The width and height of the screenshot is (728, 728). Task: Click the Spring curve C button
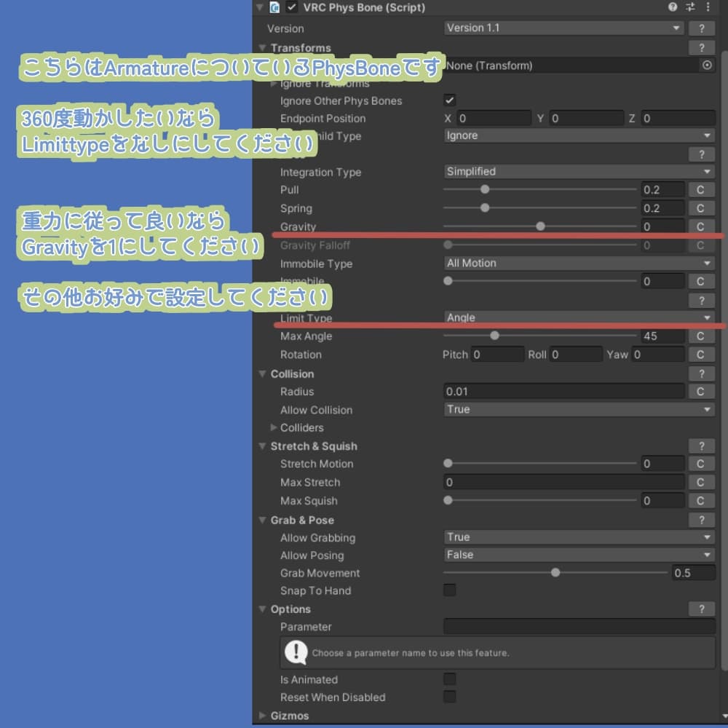tap(701, 208)
